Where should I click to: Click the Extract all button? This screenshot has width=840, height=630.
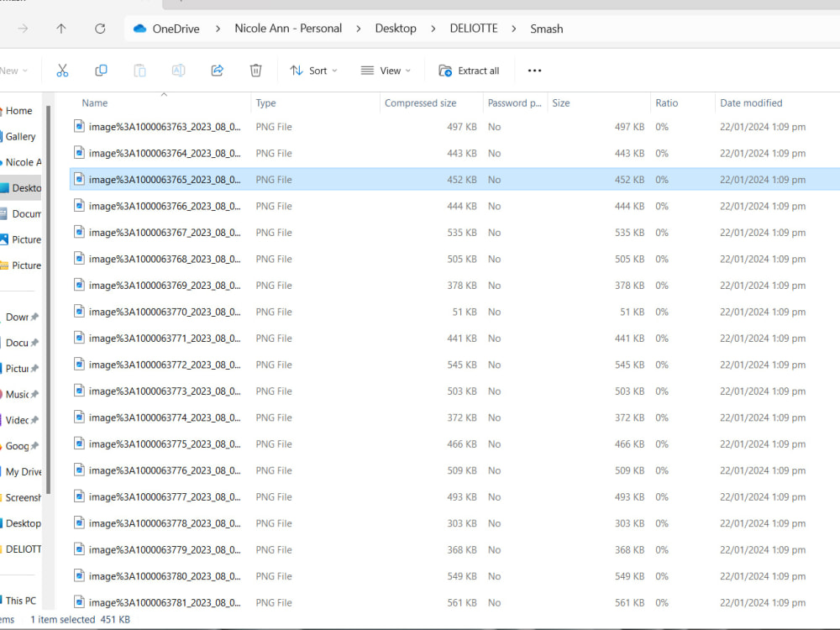tap(470, 71)
